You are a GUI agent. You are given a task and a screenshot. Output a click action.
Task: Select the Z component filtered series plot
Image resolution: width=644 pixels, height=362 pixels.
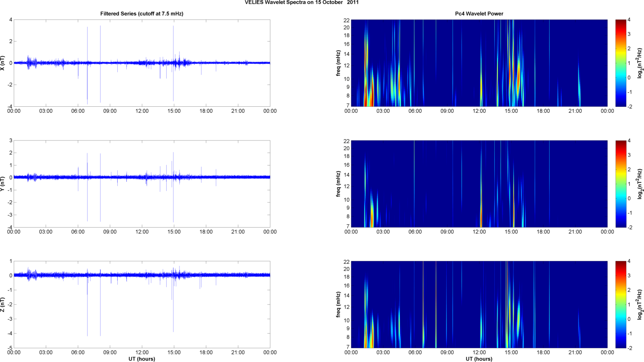coord(142,305)
